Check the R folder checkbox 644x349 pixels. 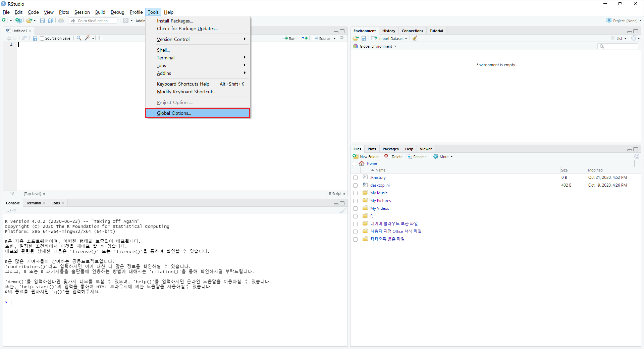coord(355,216)
